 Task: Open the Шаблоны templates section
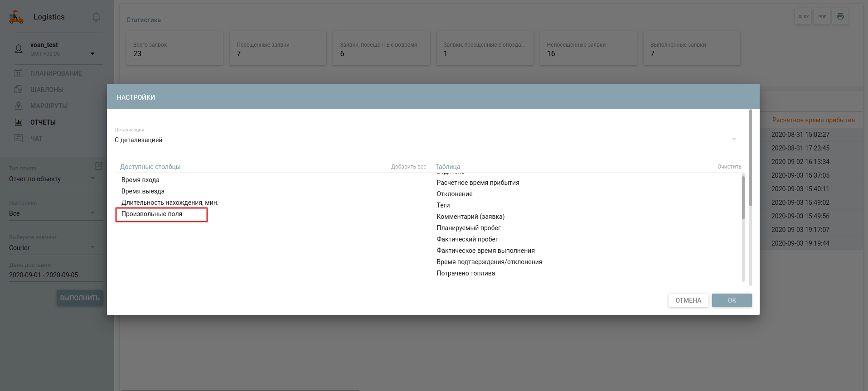pos(47,90)
